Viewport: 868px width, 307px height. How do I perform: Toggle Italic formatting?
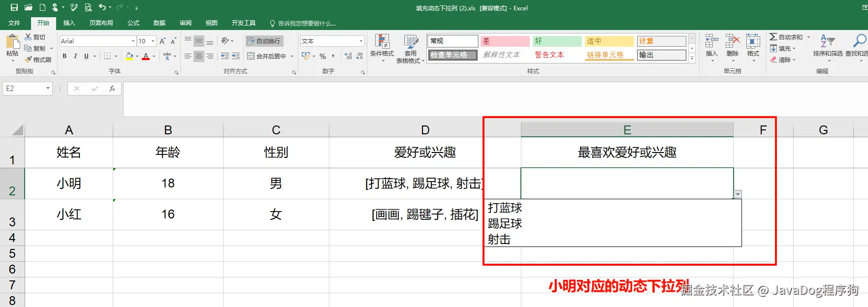point(75,57)
